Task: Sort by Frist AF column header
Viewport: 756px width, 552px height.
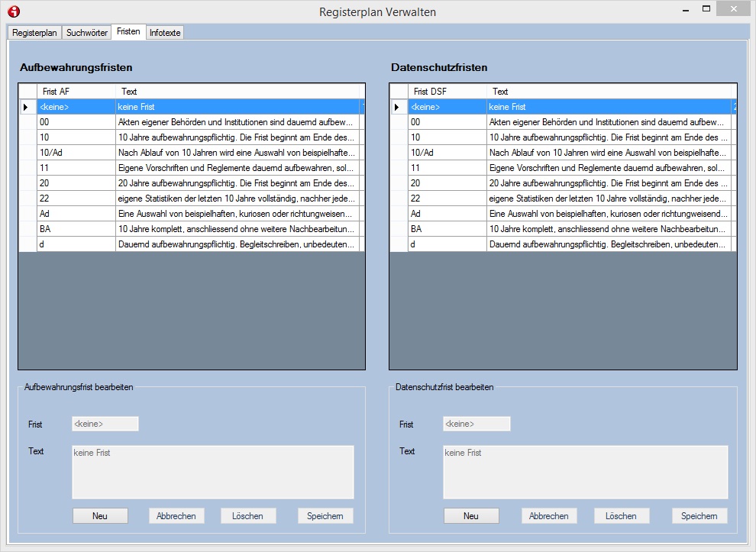Action: point(76,92)
